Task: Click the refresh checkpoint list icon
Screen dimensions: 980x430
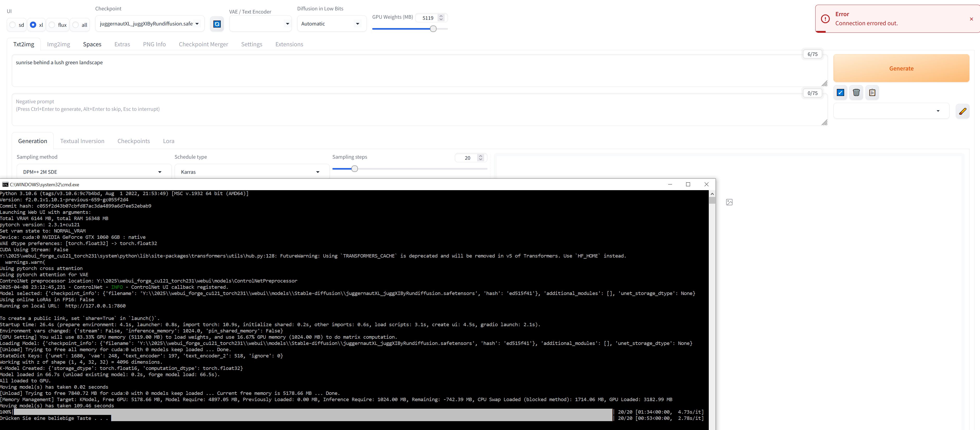Action: pyautogui.click(x=217, y=24)
